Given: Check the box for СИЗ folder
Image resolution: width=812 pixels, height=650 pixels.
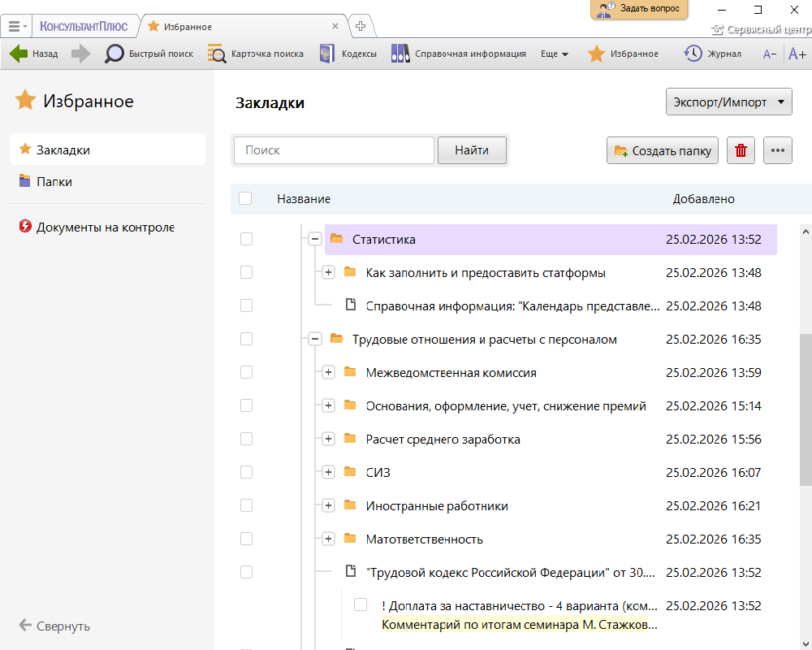Looking at the screenshot, I should pos(246,472).
